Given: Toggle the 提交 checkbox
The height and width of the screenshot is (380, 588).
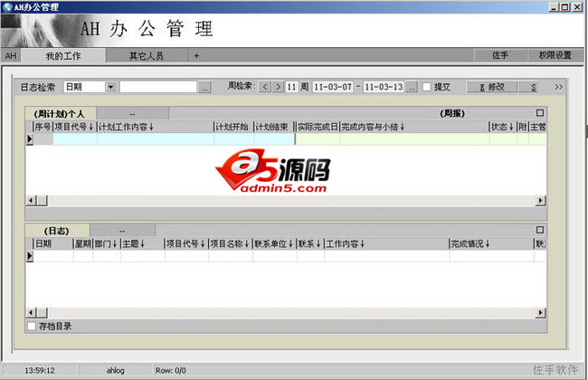Looking at the screenshot, I should (427, 87).
